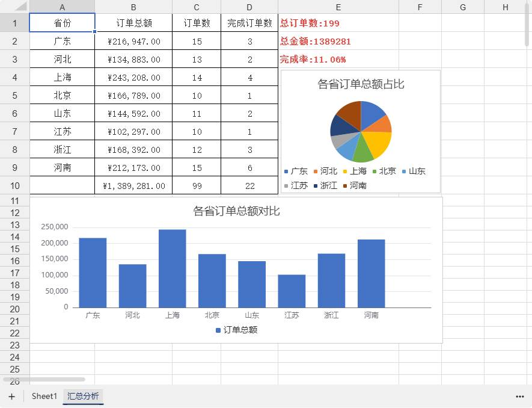This screenshot has width=532, height=408.
Task: Click the 江苏 bar in bar chart
Action: click(x=292, y=291)
